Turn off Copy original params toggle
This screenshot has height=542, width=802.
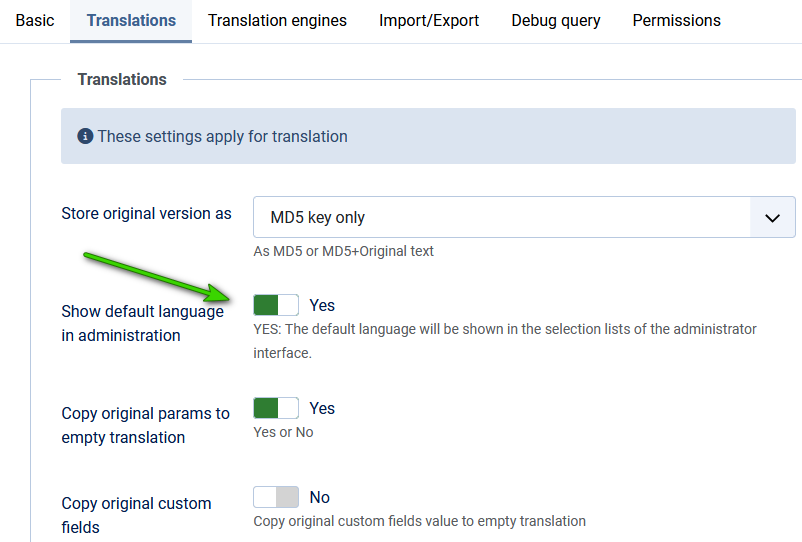(276, 408)
